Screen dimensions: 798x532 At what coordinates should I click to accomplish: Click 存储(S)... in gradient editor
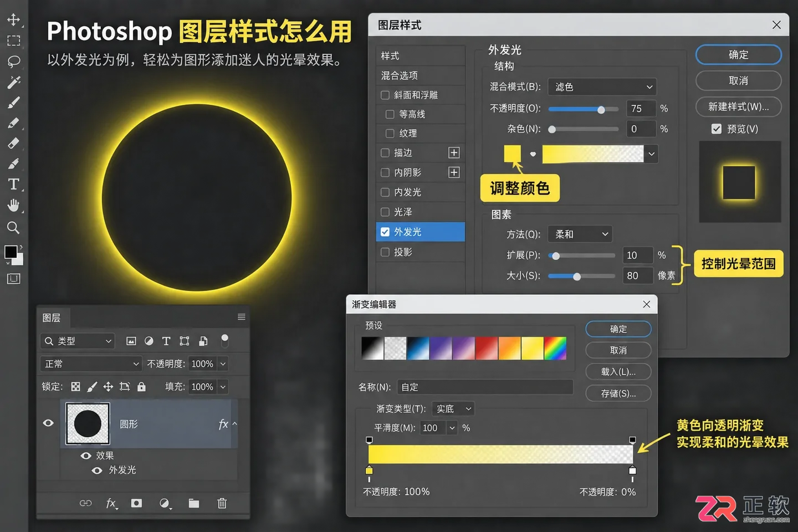618,393
